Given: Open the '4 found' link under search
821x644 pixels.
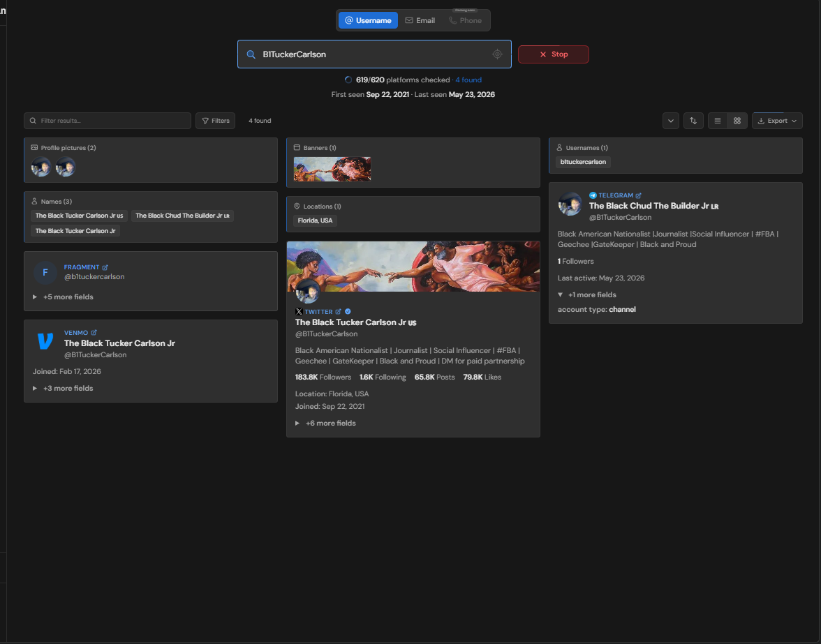Looking at the screenshot, I should (468, 80).
